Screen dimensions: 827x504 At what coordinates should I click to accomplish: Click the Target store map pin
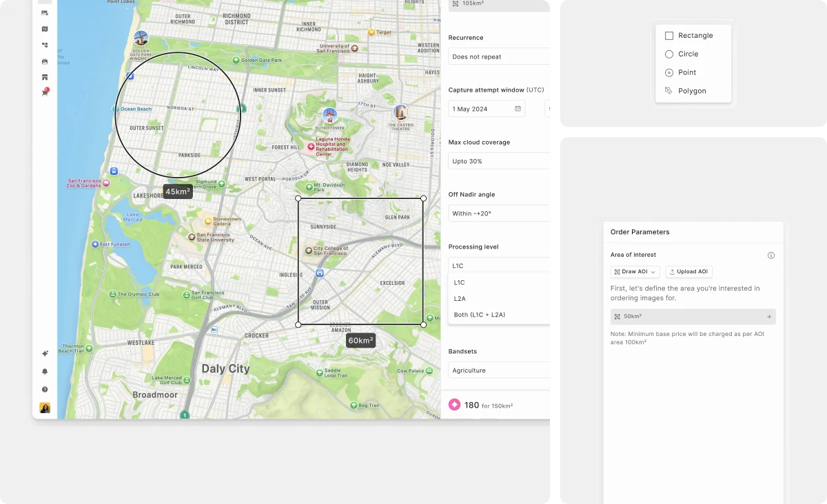point(371,32)
